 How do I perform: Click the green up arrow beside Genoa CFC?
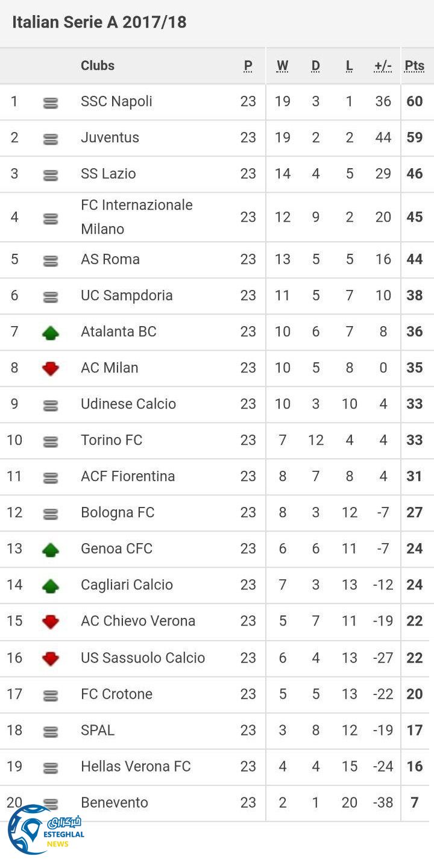point(51,549)
